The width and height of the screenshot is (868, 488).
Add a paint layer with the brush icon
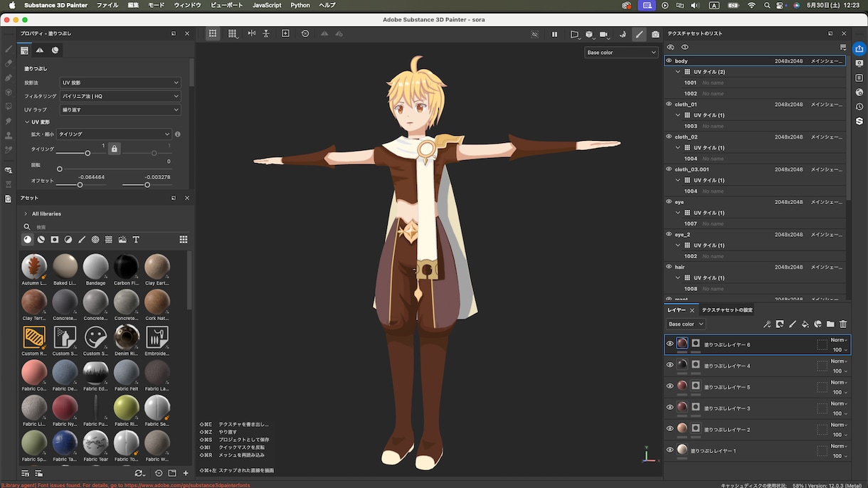[x=793, y=324]
